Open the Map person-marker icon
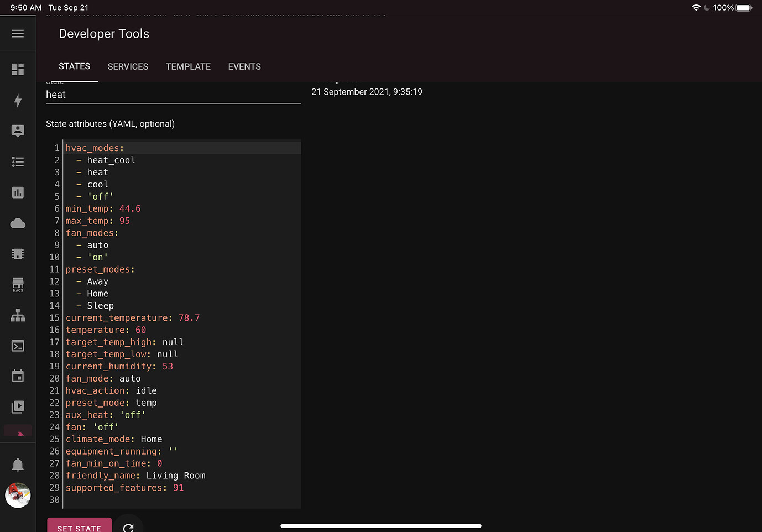 click(x=18, y=131)
